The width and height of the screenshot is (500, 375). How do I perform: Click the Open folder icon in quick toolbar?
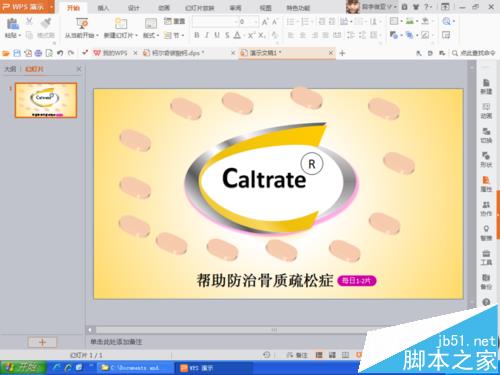click(x=6, y=53)
